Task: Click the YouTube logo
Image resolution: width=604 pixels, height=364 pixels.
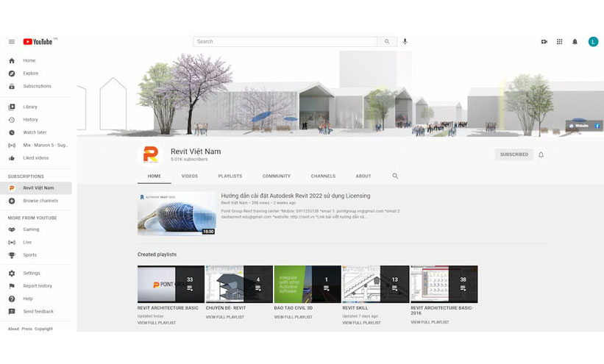Action: coord(40,42)
